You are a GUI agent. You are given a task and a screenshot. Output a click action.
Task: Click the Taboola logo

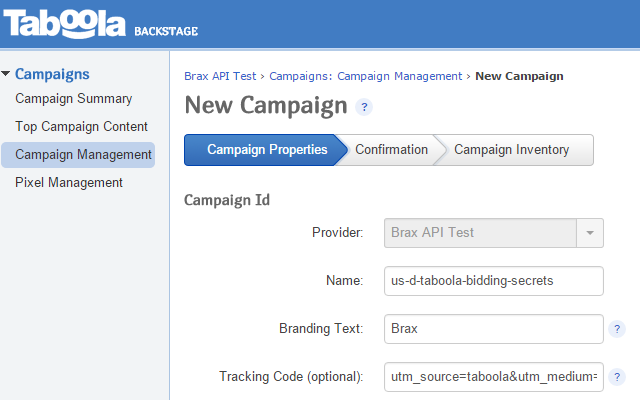[x=66, y=26]
